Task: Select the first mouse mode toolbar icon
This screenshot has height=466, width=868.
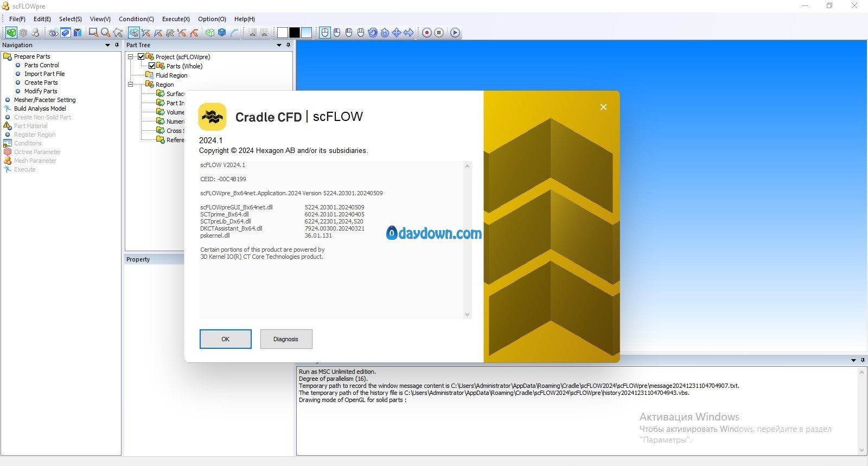Action: (x=325, y=33)
